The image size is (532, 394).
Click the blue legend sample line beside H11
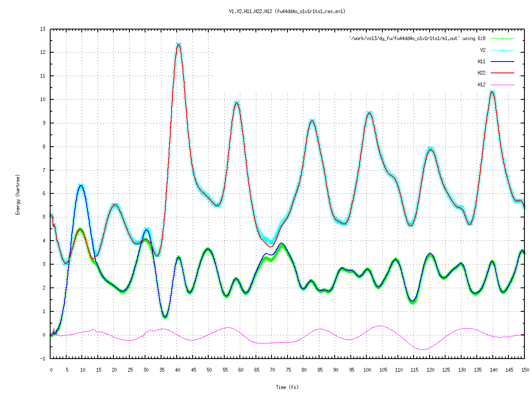(502, 61)
